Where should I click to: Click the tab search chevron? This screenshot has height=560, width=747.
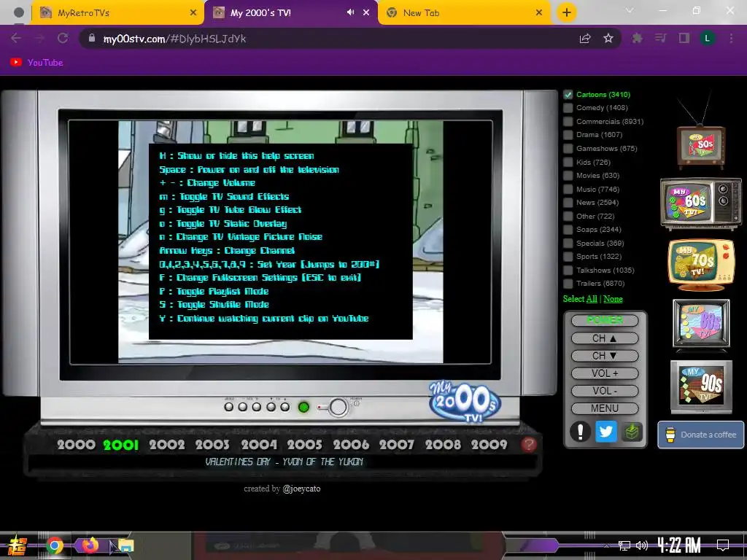tap(630, 10)
